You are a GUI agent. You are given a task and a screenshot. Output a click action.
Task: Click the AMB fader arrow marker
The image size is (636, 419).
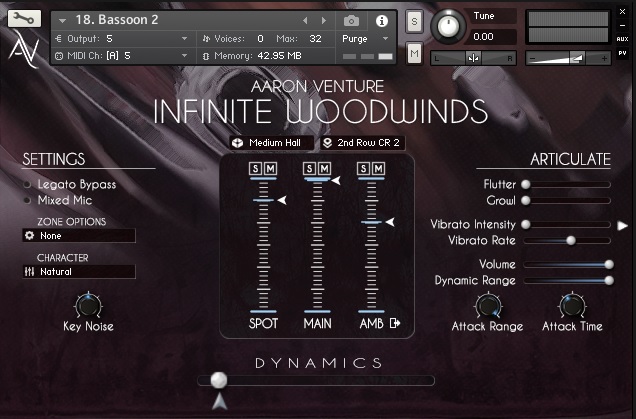tap(390, 222)
